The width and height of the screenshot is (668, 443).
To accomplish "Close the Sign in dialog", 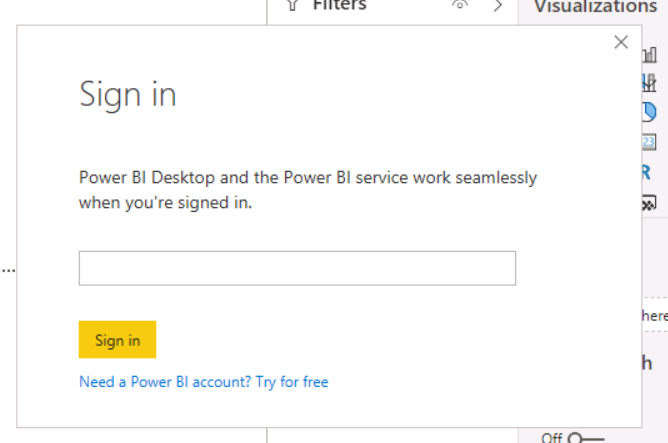I will [x=621, y=42].
